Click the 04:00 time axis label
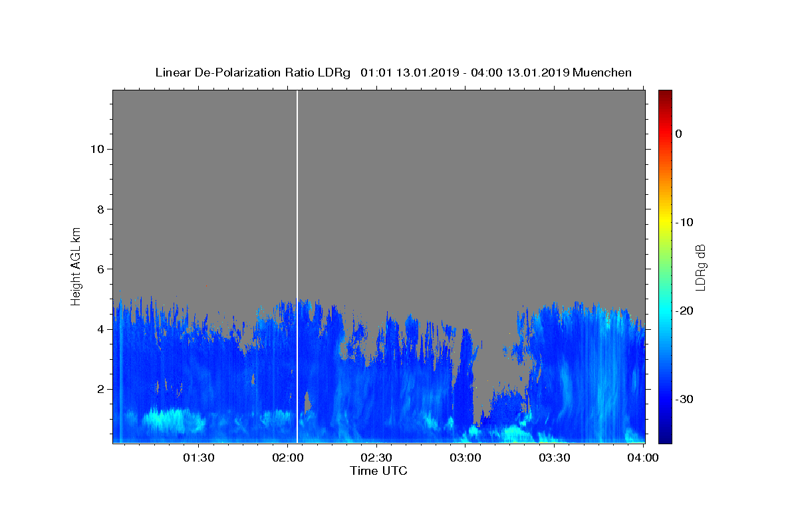The height and width of the screenshot is (532, 798). coord(643,458)
